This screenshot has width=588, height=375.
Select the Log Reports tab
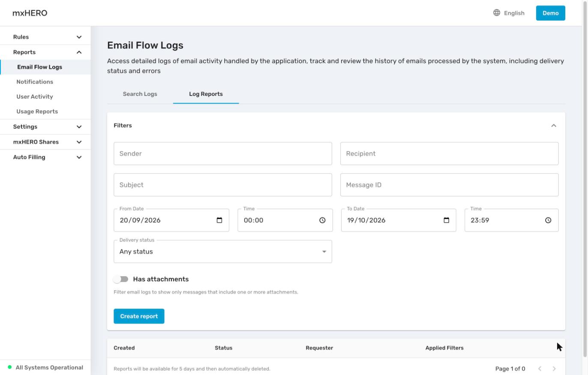[x=206, y=94]
